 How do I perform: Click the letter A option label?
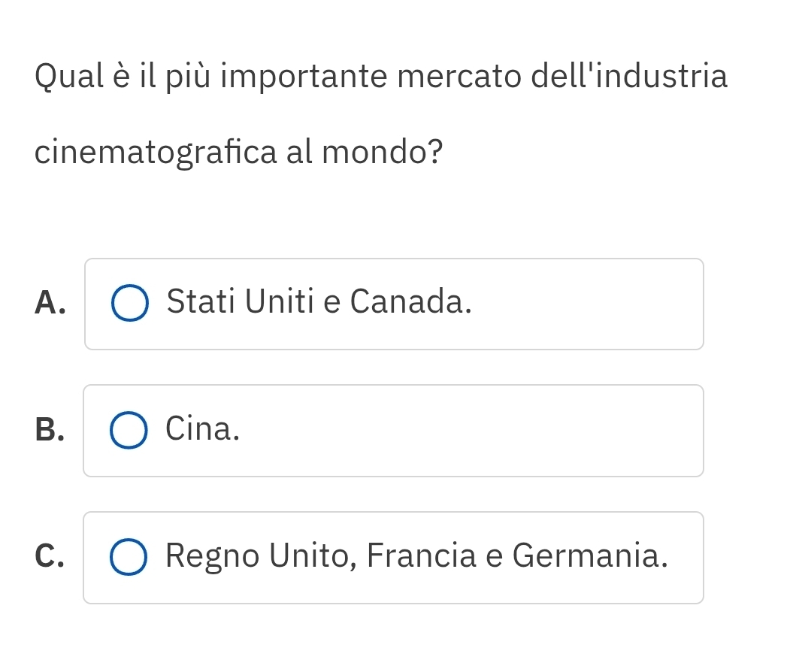[49, 304]
